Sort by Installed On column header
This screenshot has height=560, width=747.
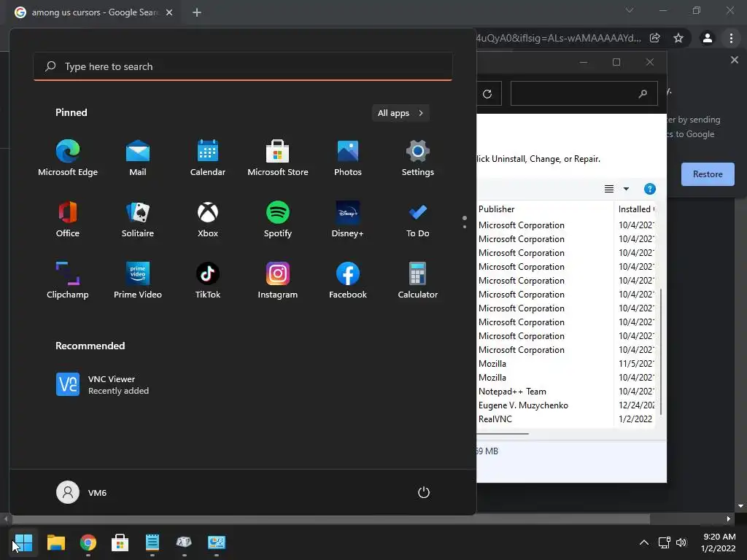[635, 209]
